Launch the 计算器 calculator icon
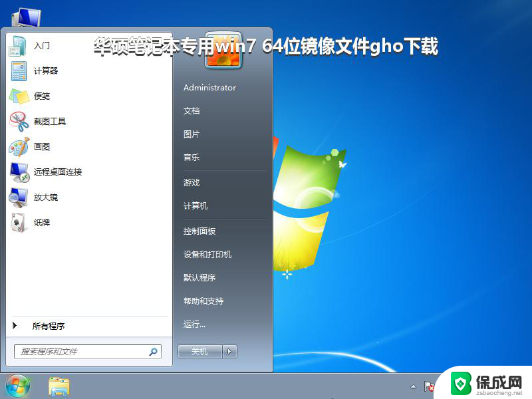This screenshot has height=399, width=532. (19, 71)
